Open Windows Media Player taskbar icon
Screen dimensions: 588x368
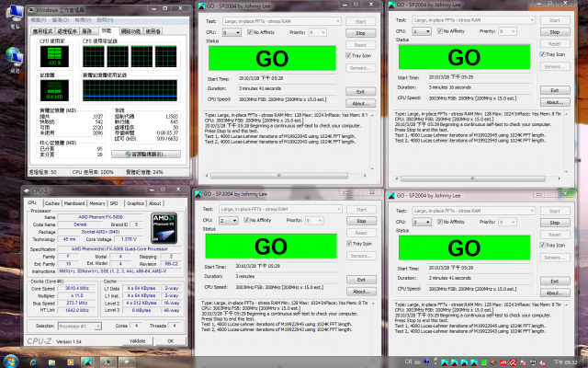pyautogui.click(x=71, y=362)
